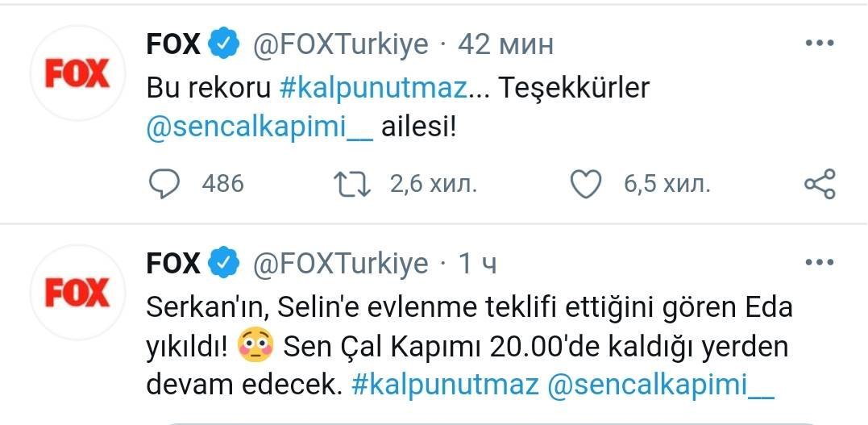Open #kalpunutmaz hashtag in the first tweet
Image resolution: width=868 pixels, height=425 pixels.
(373, 88)
